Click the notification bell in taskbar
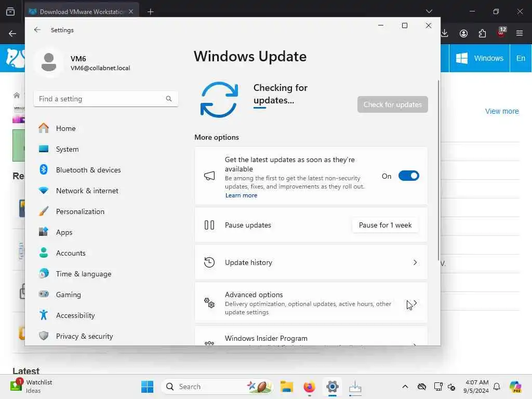The width and height of the screenshot is (532, 399). pos(496,387)
